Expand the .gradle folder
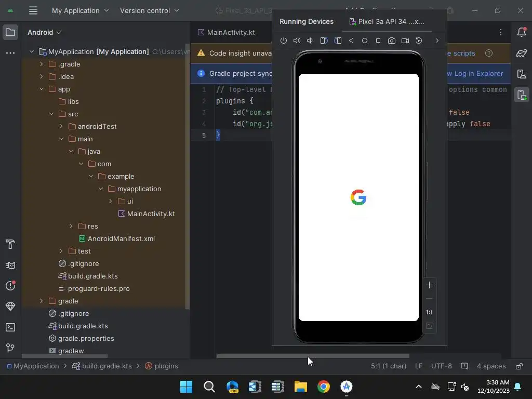This screenshot has height=399, width=532. click(x=42, y=64)
